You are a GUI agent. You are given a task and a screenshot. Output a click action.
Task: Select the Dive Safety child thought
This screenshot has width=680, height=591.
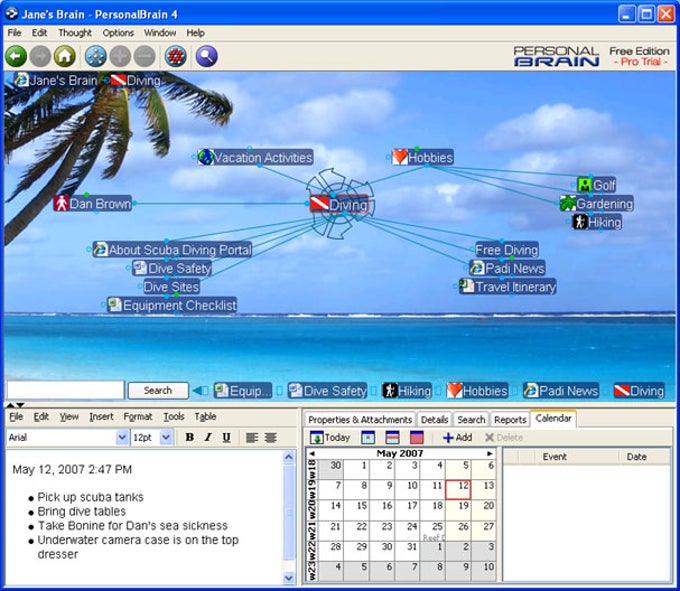point(172,268)
